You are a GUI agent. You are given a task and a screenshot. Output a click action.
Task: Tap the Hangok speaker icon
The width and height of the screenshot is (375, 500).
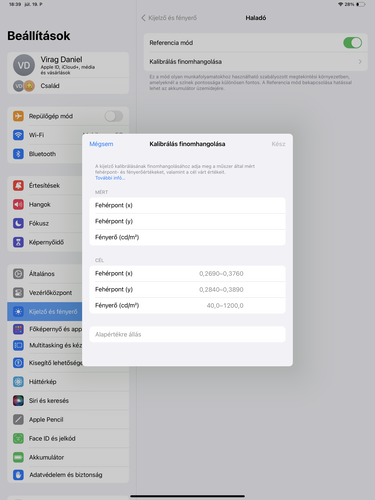point(18,204)
